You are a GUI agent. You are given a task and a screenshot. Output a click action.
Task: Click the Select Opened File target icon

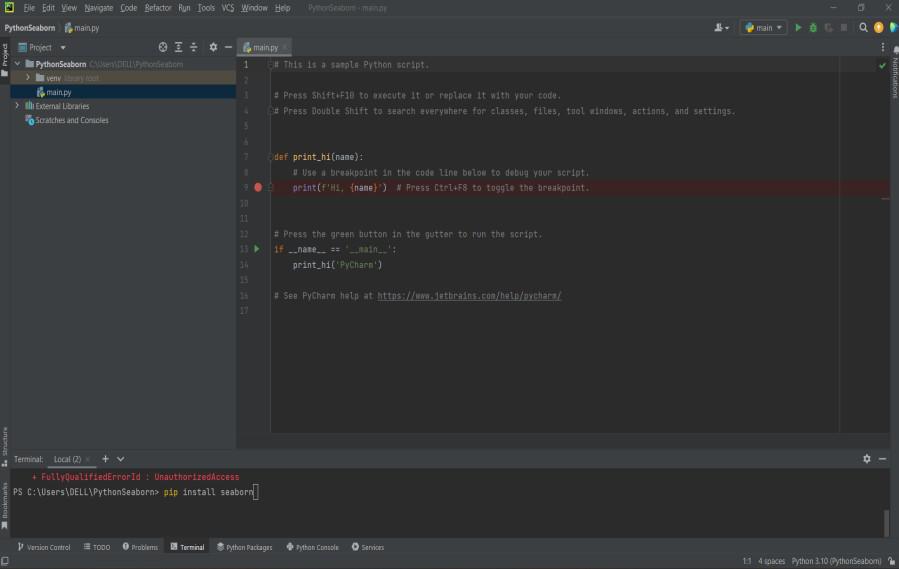(x=163, y=47)
